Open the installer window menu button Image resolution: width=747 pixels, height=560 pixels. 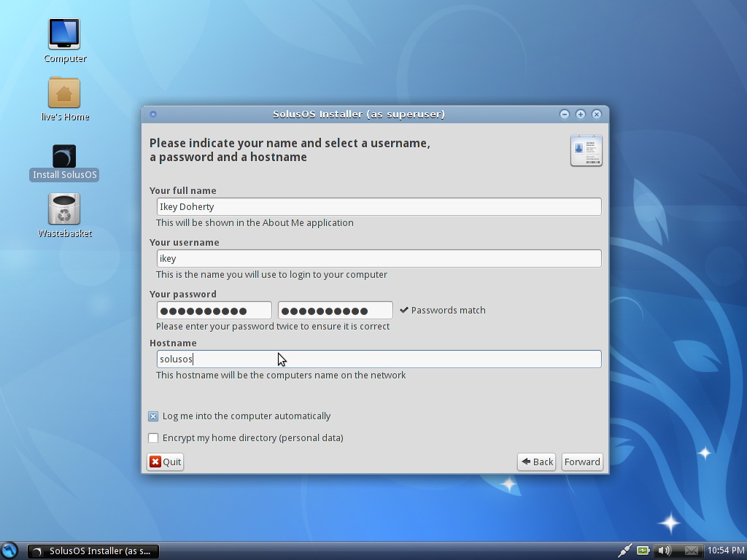click(152, 114)
